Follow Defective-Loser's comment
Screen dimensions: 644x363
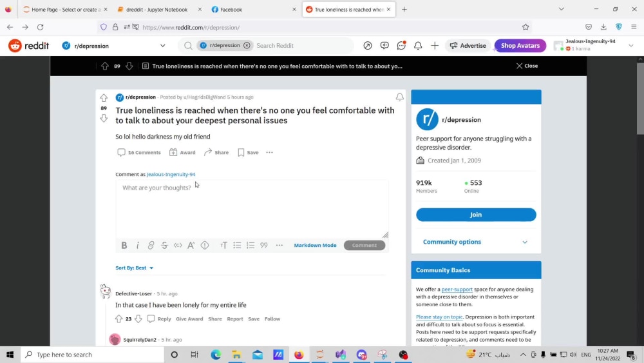(272, 319)
